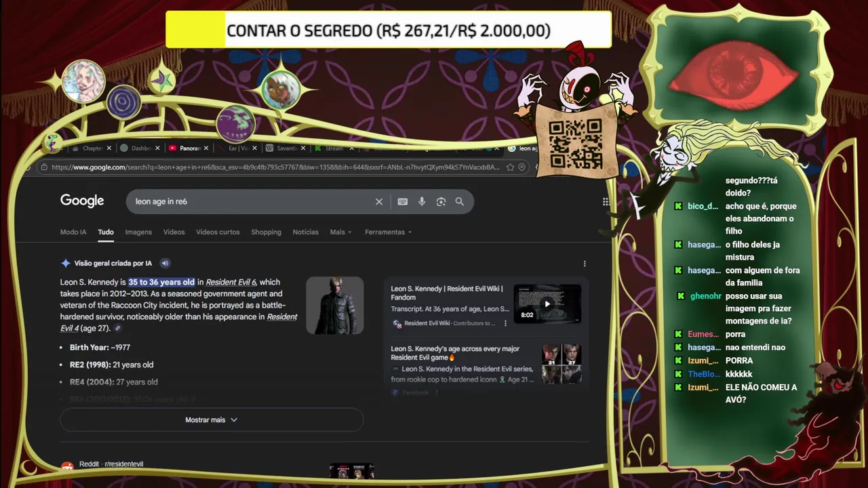Select the Vídeos curtos tab
Image resolution: width=868 pixels, height=488 pixels.
click(x=218, y=232)
